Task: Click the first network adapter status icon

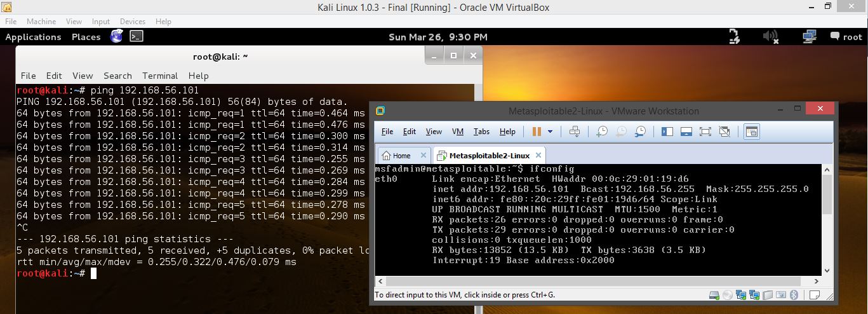Action: point(741,295)
